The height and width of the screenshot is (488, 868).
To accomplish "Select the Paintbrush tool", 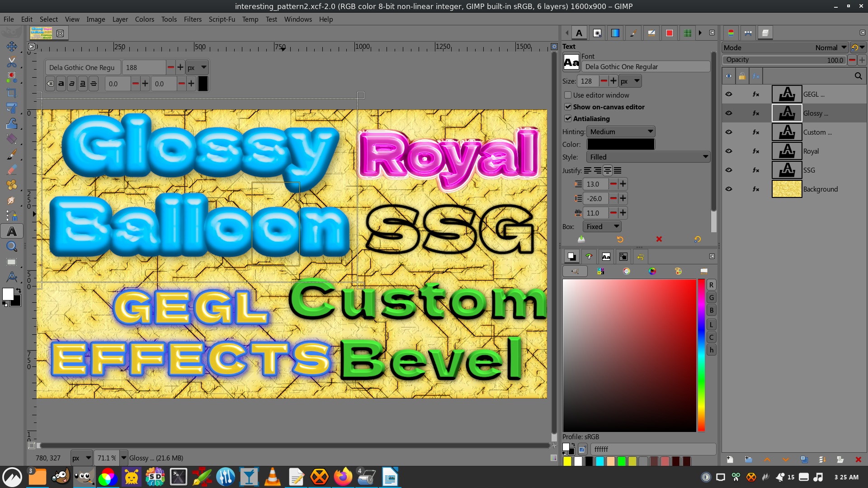I will [12, 155].
